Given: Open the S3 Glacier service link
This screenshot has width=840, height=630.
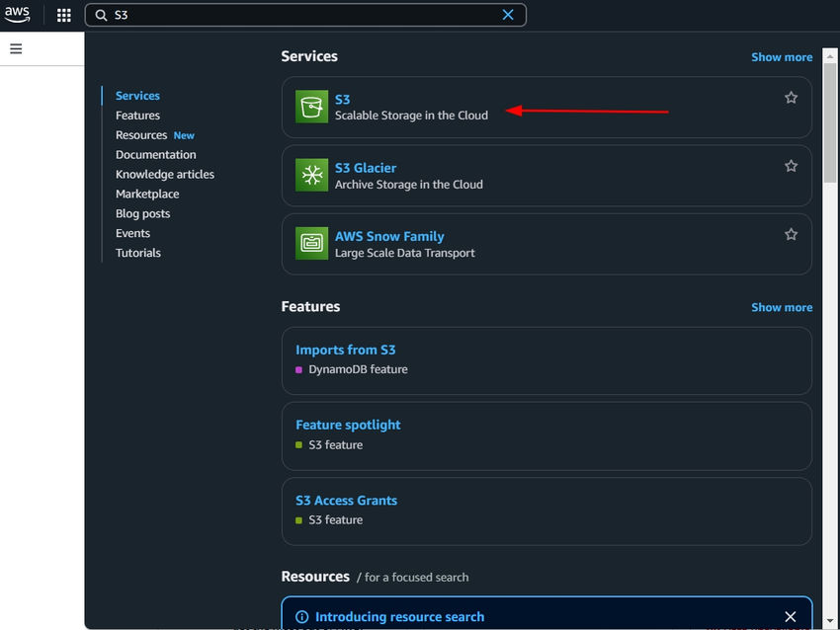Looking at the screenshot, I should click(x=366, y=168).
